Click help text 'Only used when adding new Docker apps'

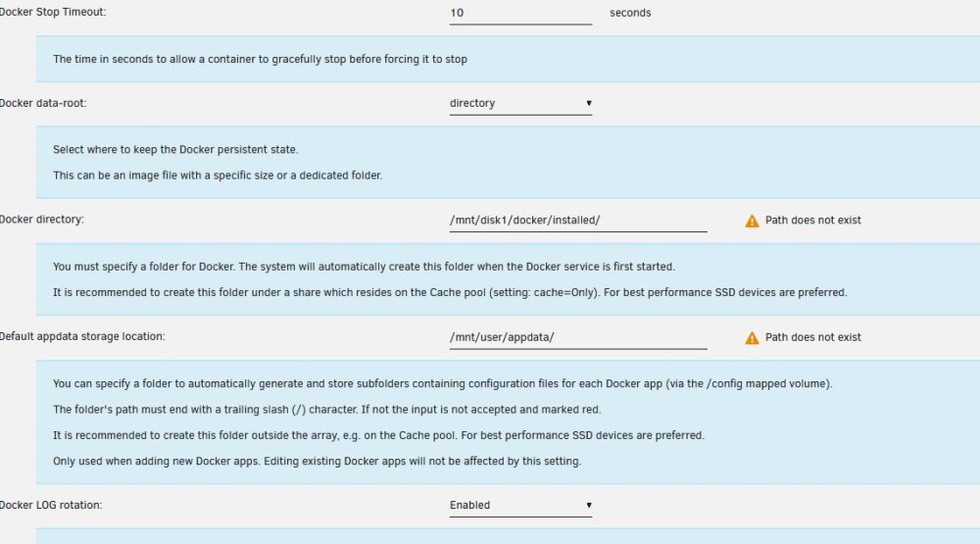click(x=317, y=462)
